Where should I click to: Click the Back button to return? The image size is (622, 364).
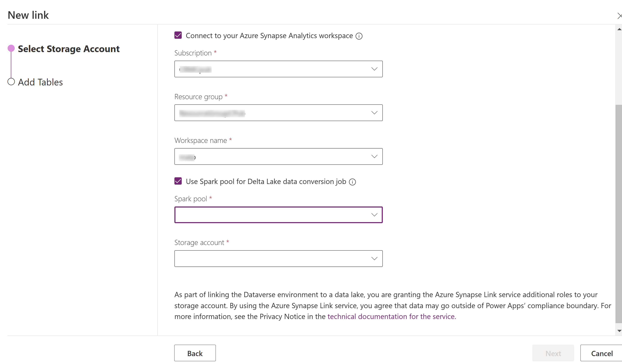[x=195, y=353]
